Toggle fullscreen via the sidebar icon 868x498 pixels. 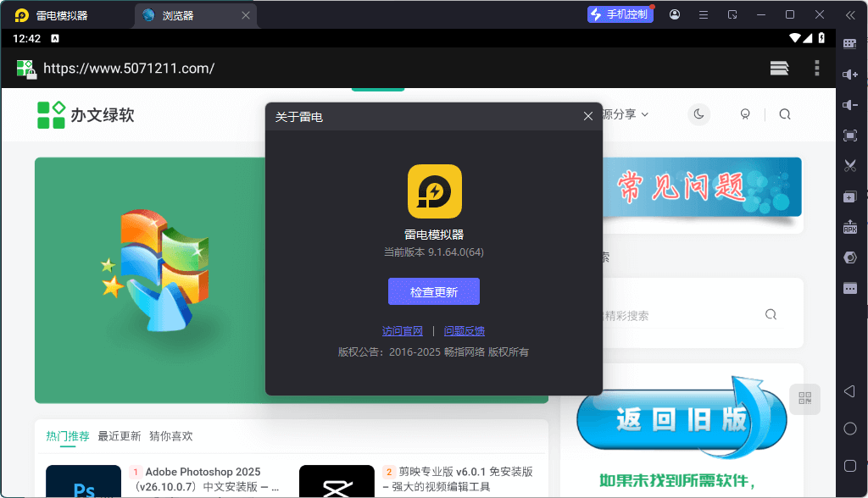(849, 136)
